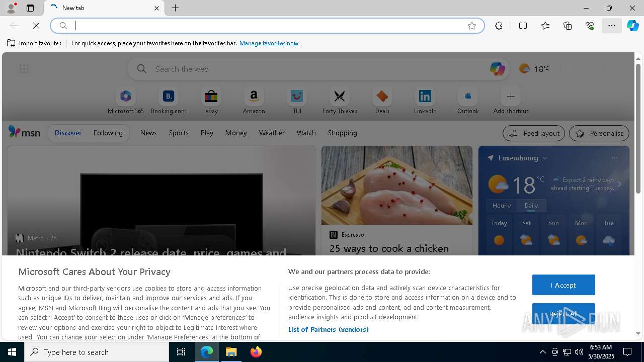This screenshot has height=362, width=644.
Task: Open weather card more options ellipsis
Action: (x=614, y=158)
